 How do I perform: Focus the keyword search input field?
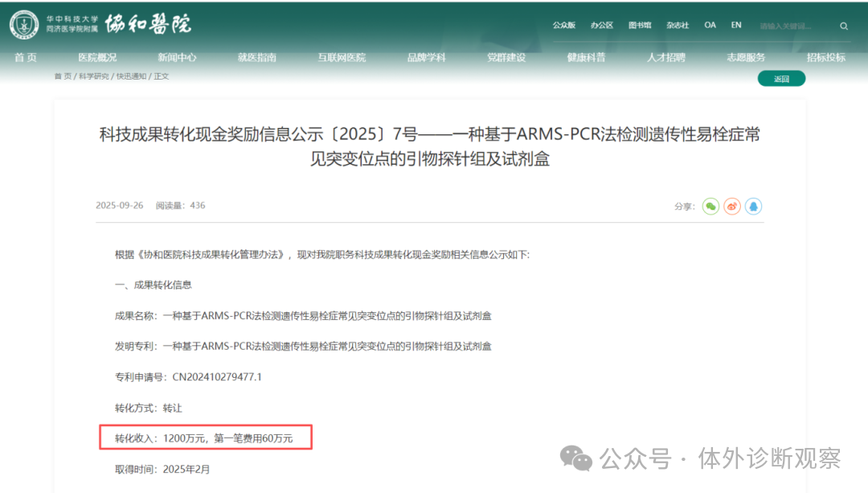click(796, 26)
